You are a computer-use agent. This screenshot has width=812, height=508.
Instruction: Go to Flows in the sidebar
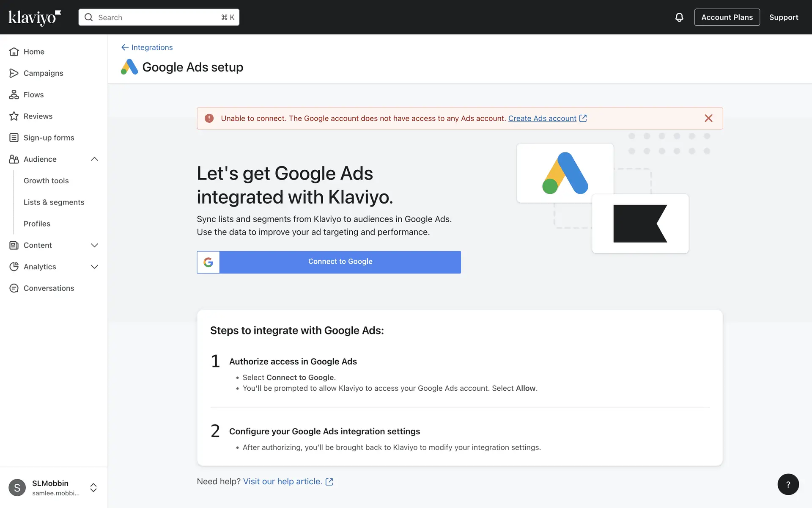pyautogui.click(x=33, y=95)
